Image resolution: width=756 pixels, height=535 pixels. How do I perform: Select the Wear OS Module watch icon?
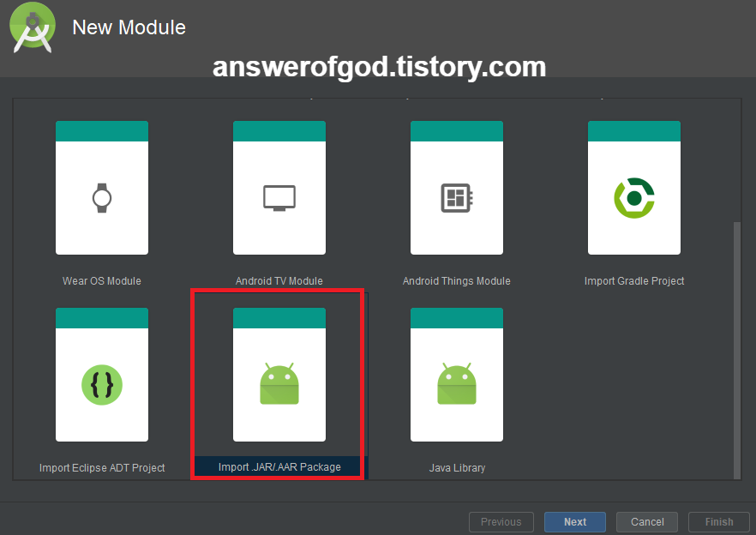coord(102,198)
